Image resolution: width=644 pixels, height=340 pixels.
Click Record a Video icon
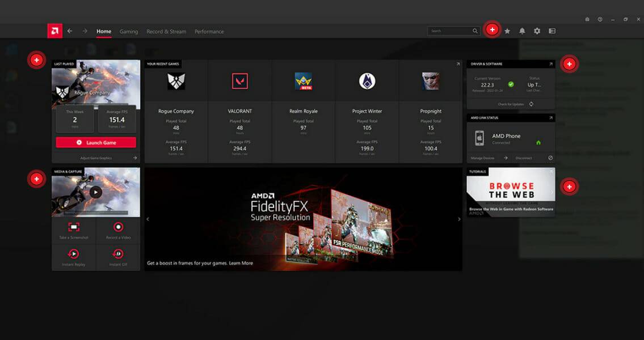[x=118, y=227]
